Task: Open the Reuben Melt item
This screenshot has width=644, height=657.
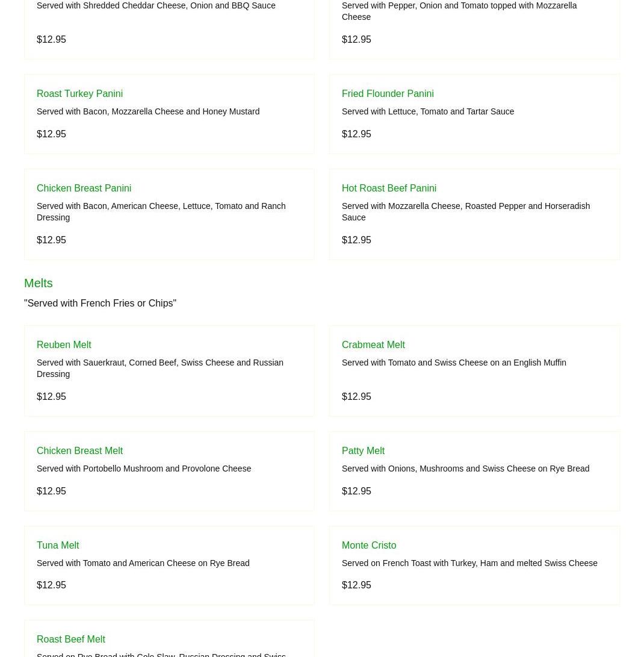Action: point(64,345)
